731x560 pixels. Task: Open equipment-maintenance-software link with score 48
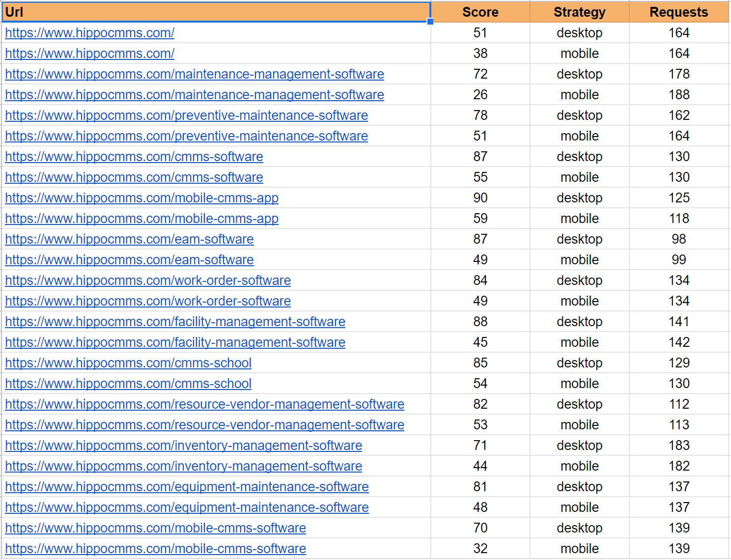(187, 507)
